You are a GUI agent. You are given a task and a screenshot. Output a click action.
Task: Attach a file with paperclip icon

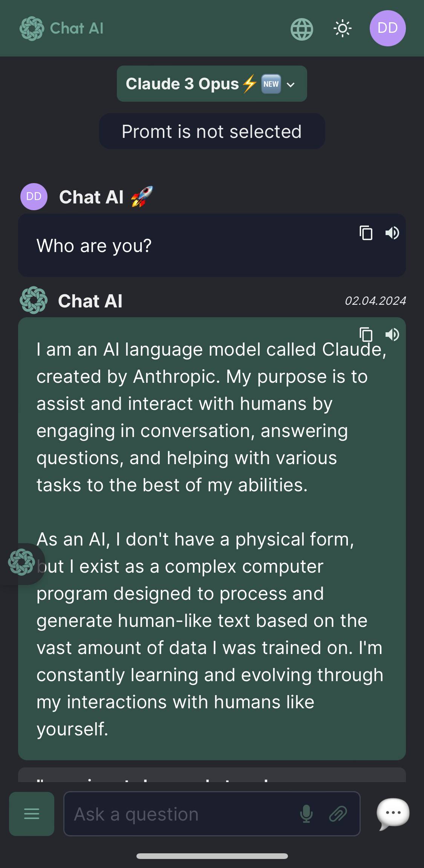tap(338, 814)
